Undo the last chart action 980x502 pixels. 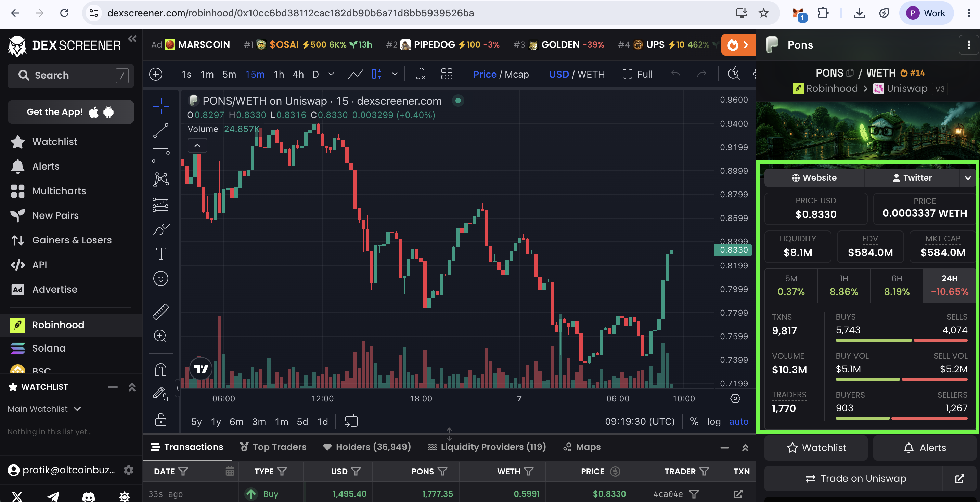676,74
